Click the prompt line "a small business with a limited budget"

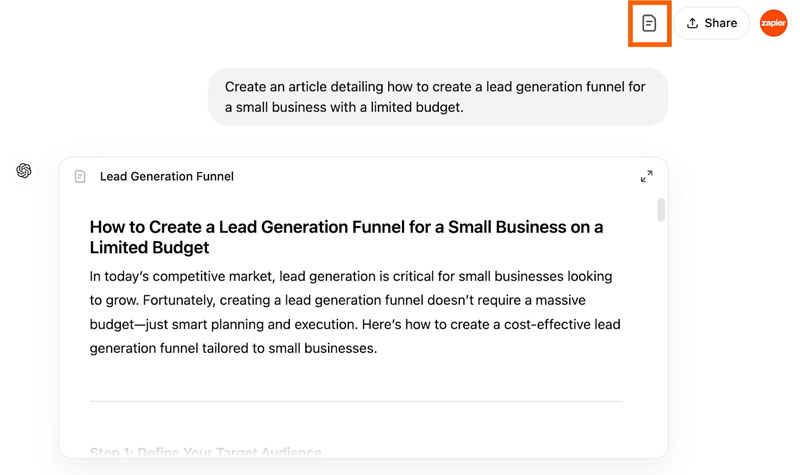coord(344,107)
